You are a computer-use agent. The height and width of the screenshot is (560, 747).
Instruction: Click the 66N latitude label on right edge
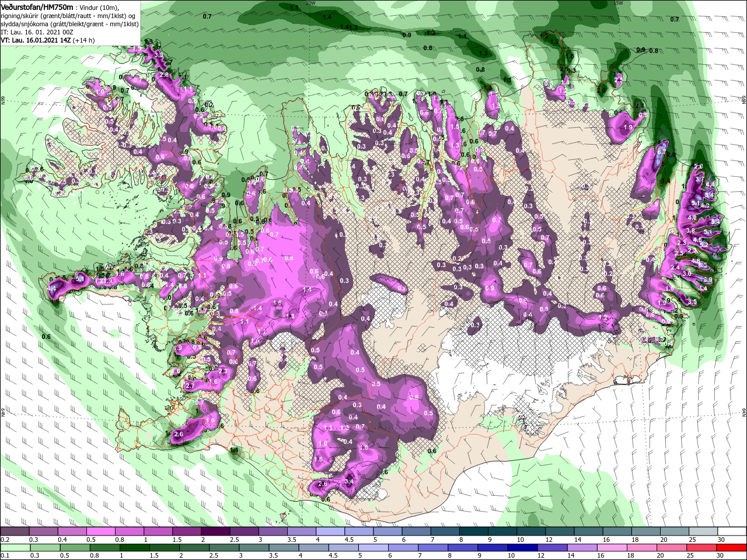click(743, 101)
